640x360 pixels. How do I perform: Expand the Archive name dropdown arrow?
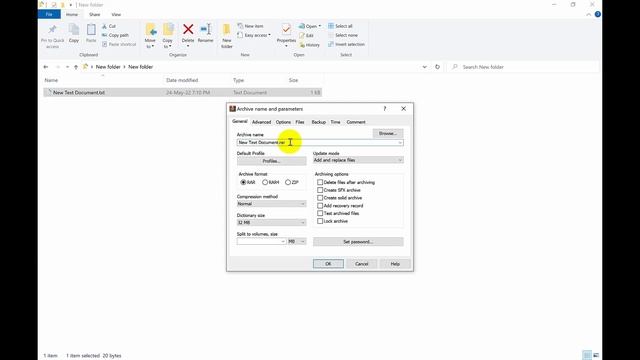tap(400, 142)
